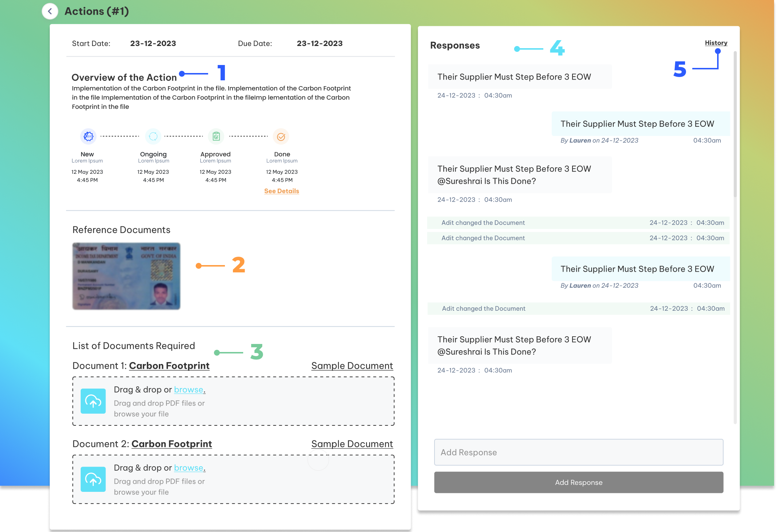This screenshot has width=777, height=532.
Task: Focus the Add Response text field
Action: pyautogui.click(x=578, y=452)
